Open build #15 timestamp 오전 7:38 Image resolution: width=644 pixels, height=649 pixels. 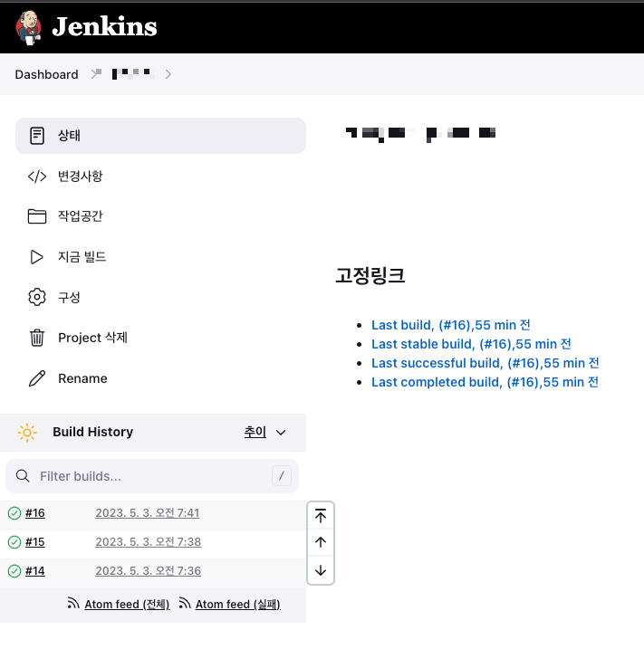pos(149,542)
